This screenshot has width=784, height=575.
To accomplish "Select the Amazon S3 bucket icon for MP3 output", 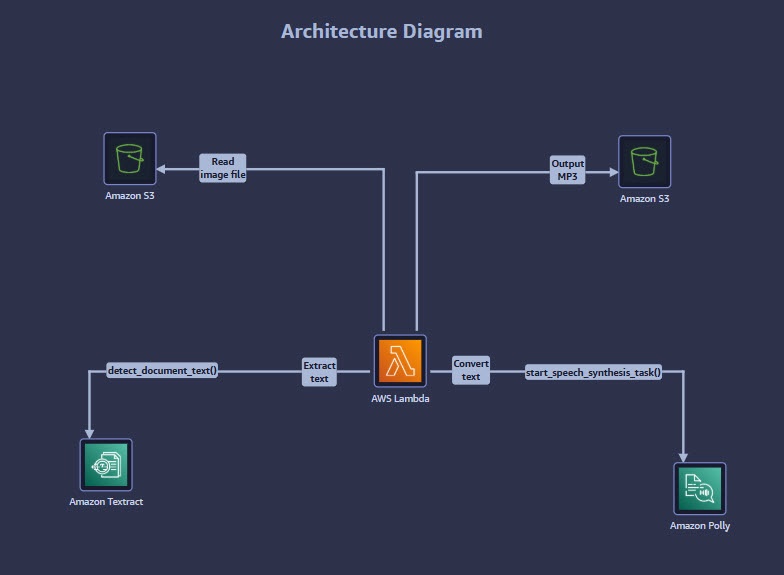I will click(x=644, y=162).
